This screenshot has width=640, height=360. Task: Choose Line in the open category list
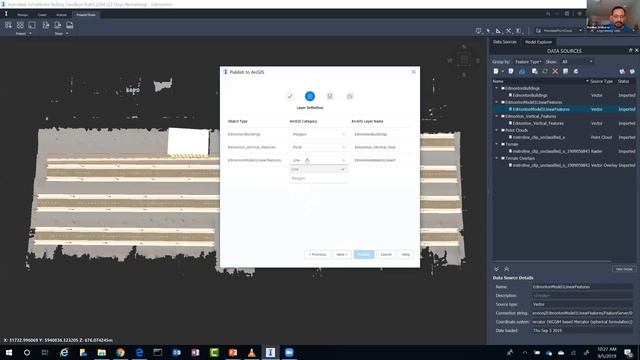tap(318, 169)
